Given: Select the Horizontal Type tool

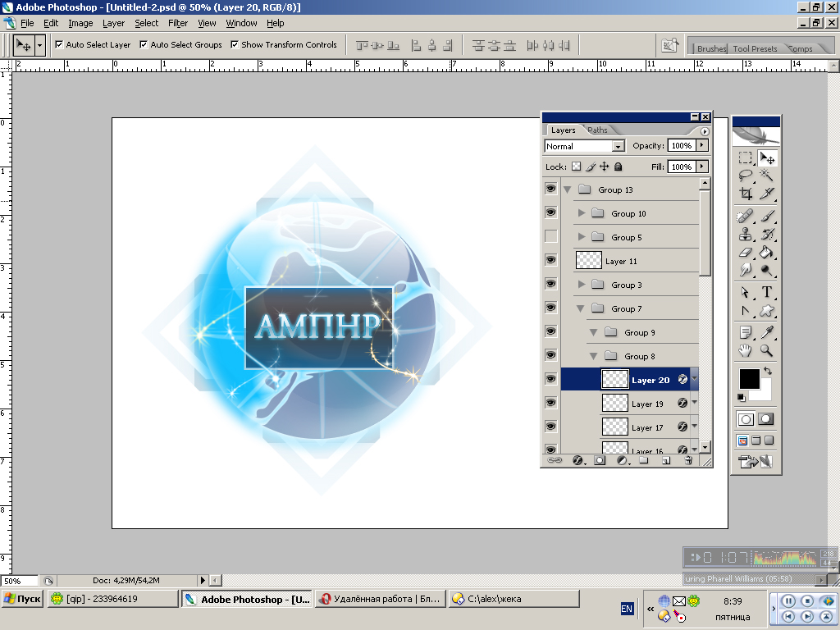Looking at the screenshot, I should tap(767, 292).
